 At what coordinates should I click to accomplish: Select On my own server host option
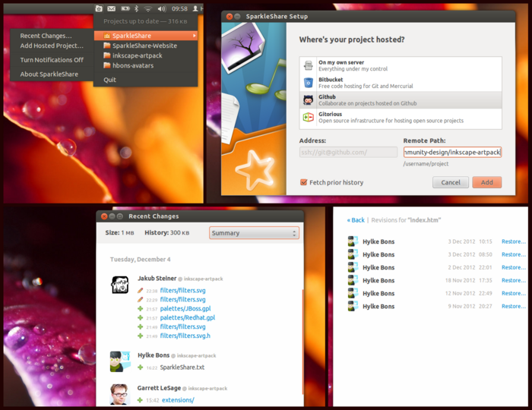[x=401, y=65]
